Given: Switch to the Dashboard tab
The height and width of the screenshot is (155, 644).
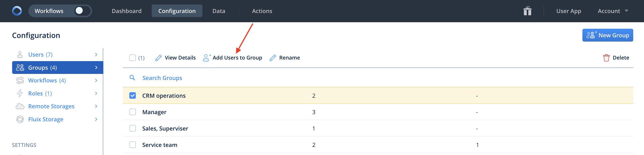Looking at the screenshot, I should [x=127, y=11].
